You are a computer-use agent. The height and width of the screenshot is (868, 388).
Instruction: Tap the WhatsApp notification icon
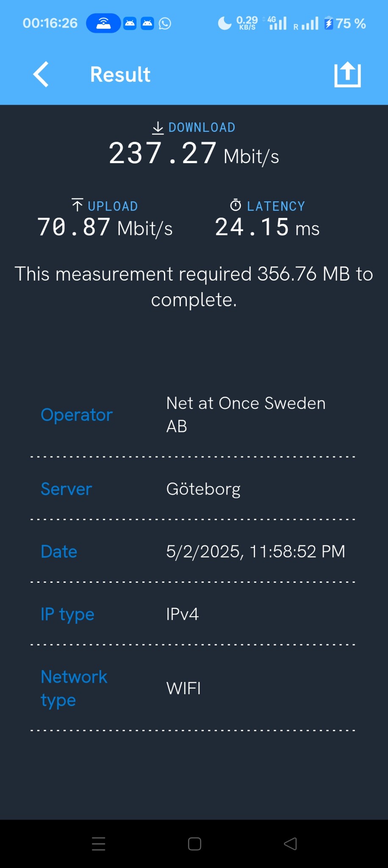[x=165, y=24]
